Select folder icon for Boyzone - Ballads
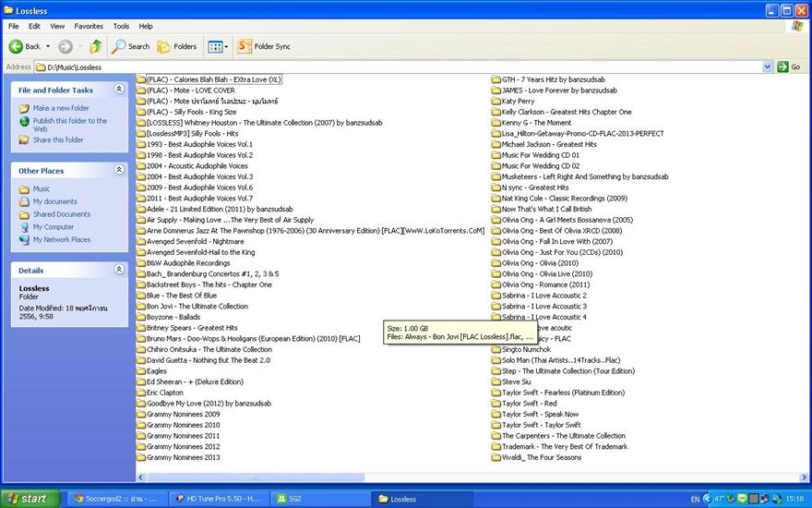The width and height of the screenshot is (812, 508). [x=141, y=317]
